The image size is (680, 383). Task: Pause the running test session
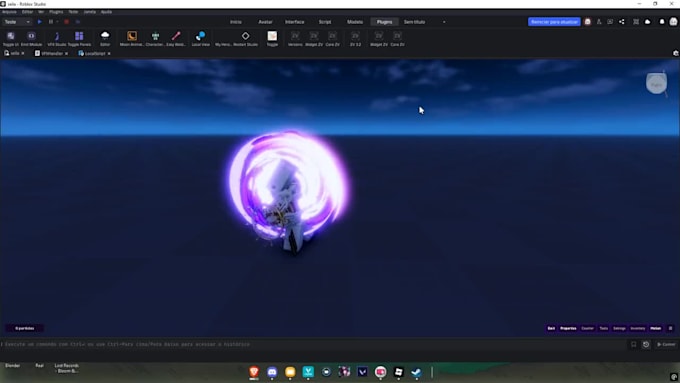51,22
